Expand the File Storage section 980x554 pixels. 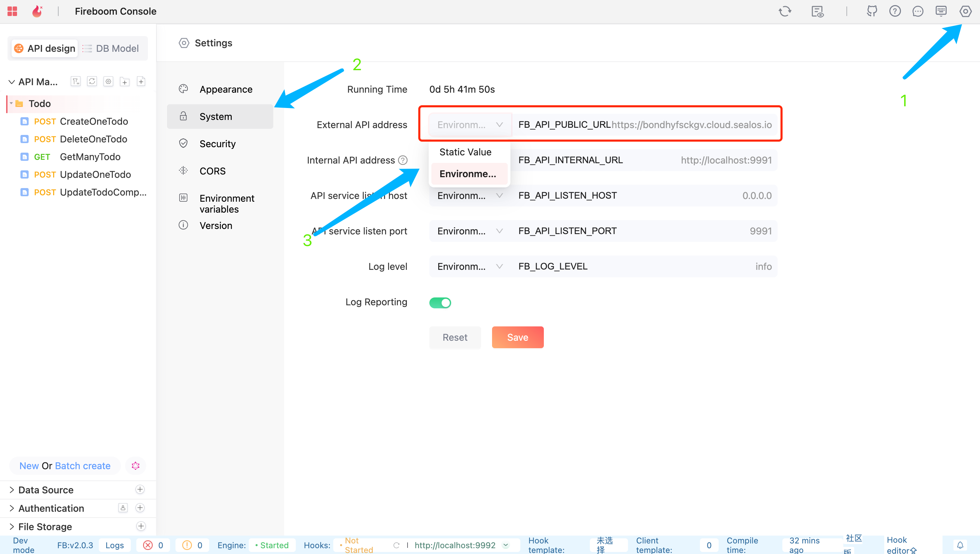click(x=12, y=527)
